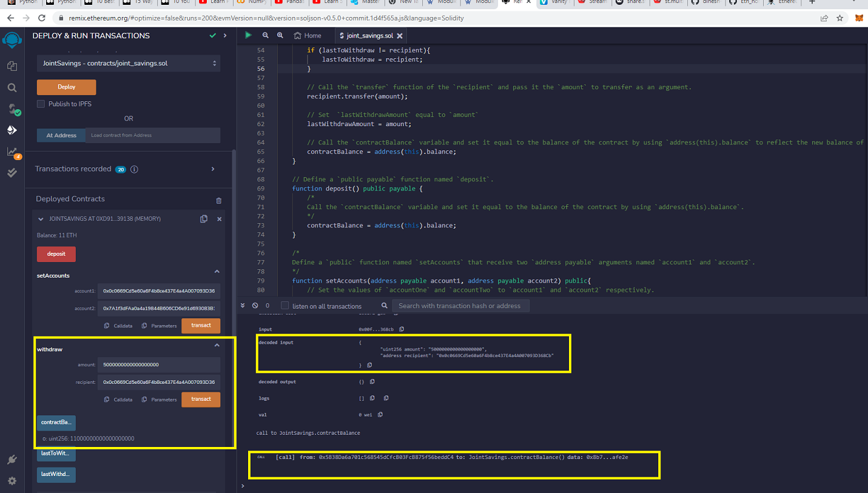Click transact under withdraw
The height and width of the screenshot is (493, 868).
tap(201, 399)
